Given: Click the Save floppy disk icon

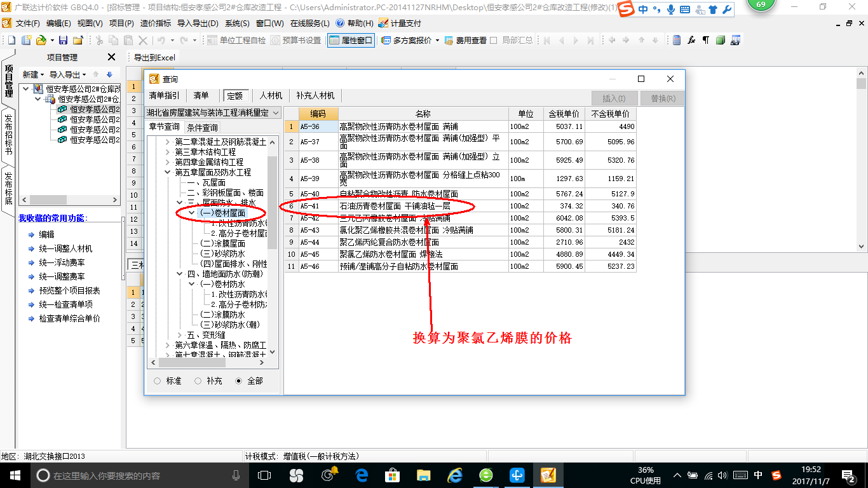Looking at the screenshot, I should point(63,40).
